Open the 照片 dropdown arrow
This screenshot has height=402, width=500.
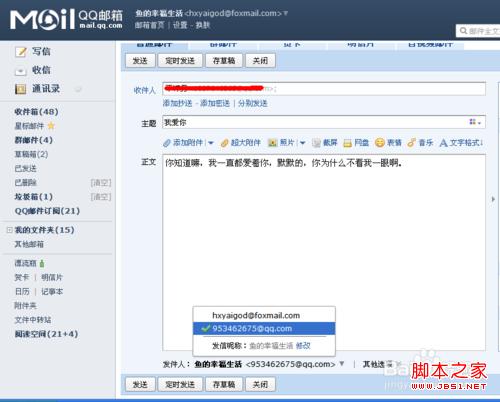click(x=303, y=143)
